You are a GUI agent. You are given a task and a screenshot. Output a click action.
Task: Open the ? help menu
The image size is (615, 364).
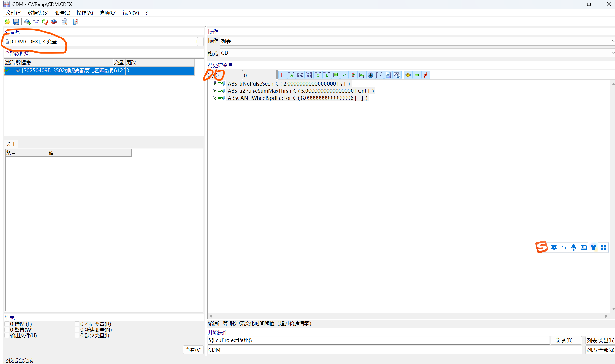coord(147,13)
